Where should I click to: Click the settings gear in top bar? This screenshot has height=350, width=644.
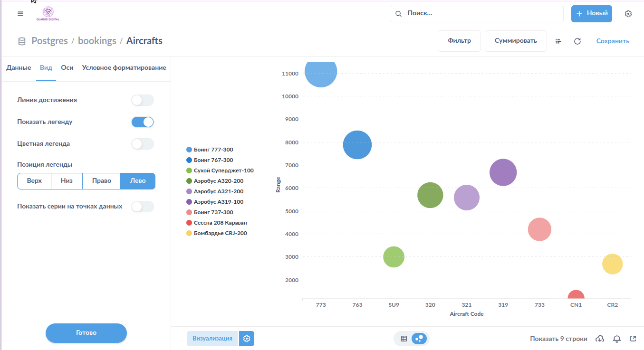coord(628,14)
